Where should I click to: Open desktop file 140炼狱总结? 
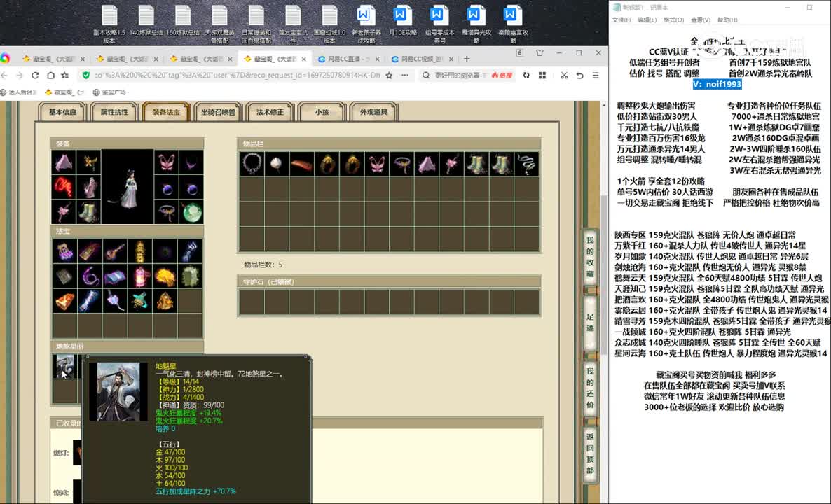(146, 20)
